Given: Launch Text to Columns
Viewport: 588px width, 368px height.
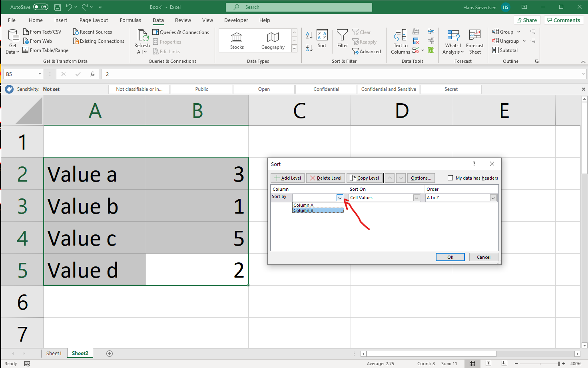Looking at the screenshot, I should tap(400, 42).
